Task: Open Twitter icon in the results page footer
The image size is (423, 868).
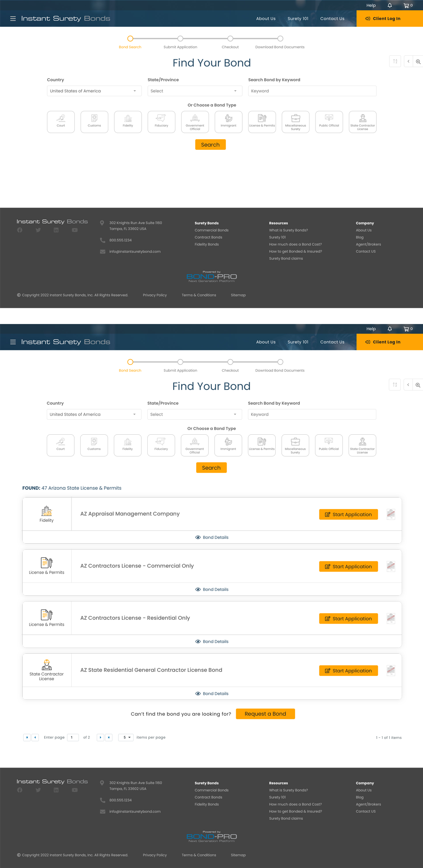Action: point(38,790)
